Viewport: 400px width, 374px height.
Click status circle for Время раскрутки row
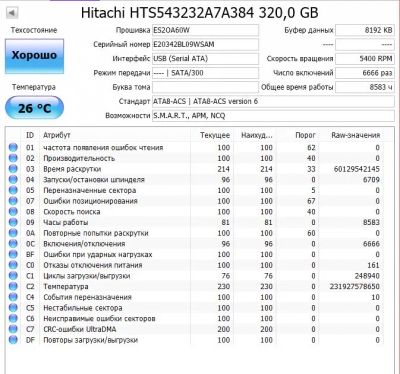pyautogui.click(x=13, y=169)
